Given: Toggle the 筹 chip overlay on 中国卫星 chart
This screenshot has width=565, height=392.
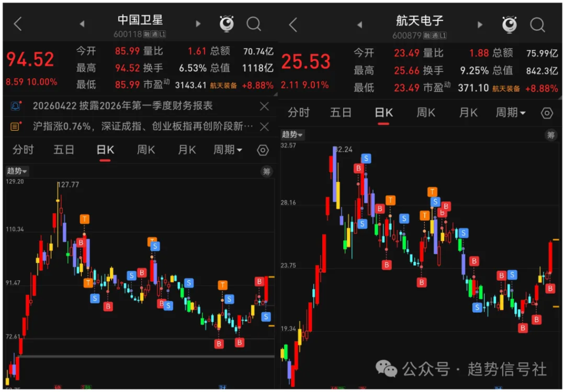Looking at the screenshot, I should pyautogui.click(x=266, y=171).
